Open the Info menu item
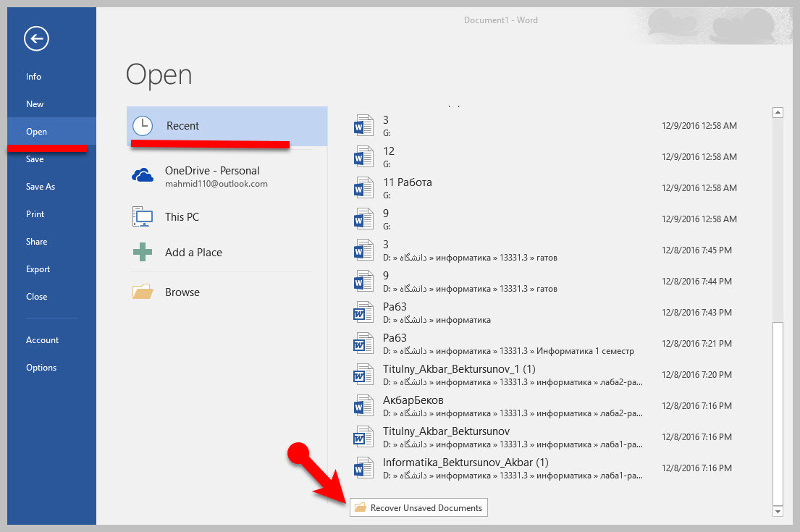The image size is (800, 532). [x=34, y=77]
